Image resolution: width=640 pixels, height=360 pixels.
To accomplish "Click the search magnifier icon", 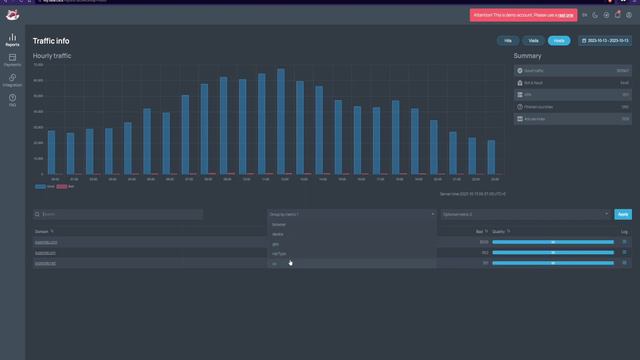I will [x=37, y=214].
